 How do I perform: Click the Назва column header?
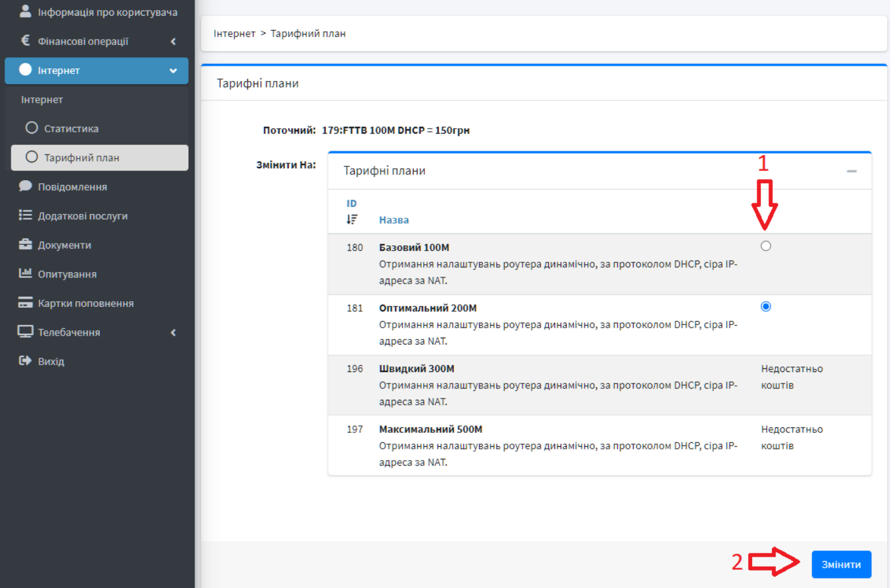394,219
